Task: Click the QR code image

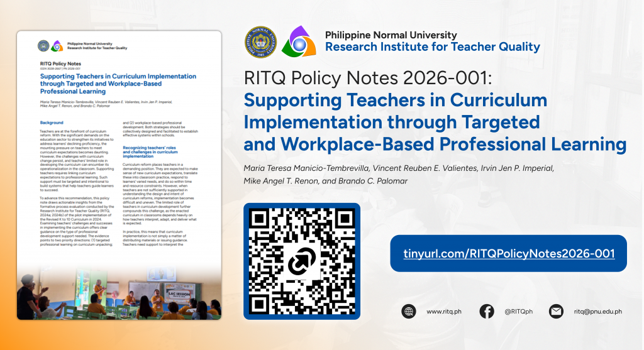Action: pos(302,261)
